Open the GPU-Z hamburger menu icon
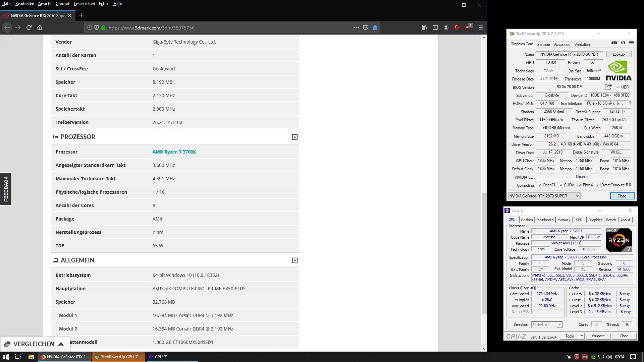644x362 pixels. [x=631, y=43]
